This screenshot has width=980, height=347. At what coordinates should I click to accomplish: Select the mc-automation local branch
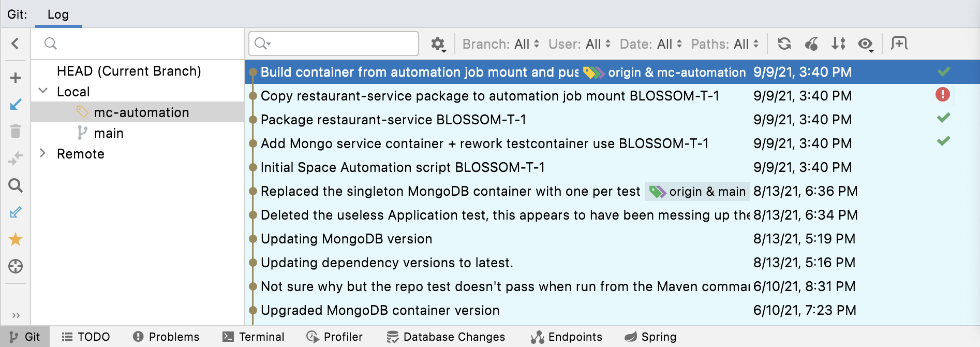[138, 112]
